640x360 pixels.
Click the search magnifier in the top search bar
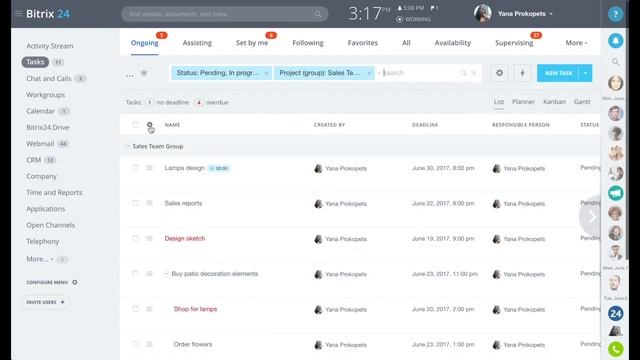pos(318,14)
